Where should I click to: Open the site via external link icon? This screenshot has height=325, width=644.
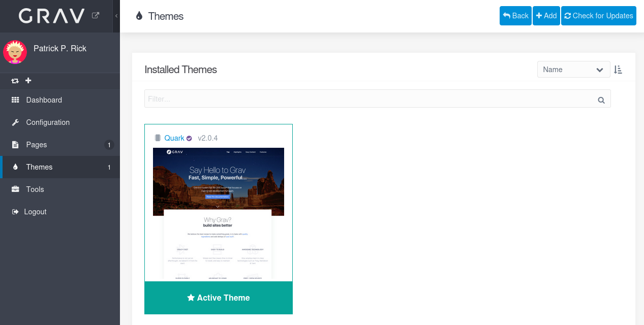pyautogui.click(x=96, y=16)
